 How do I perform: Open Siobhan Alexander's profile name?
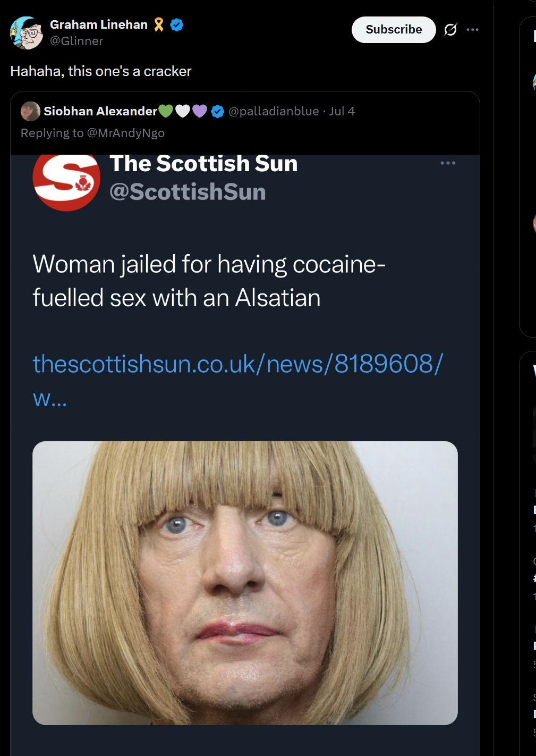(x=100, y=111)
